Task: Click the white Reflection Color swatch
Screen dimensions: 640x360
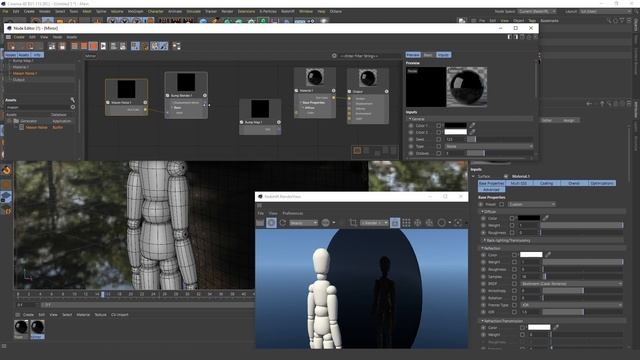Action: tap(531, 254)
